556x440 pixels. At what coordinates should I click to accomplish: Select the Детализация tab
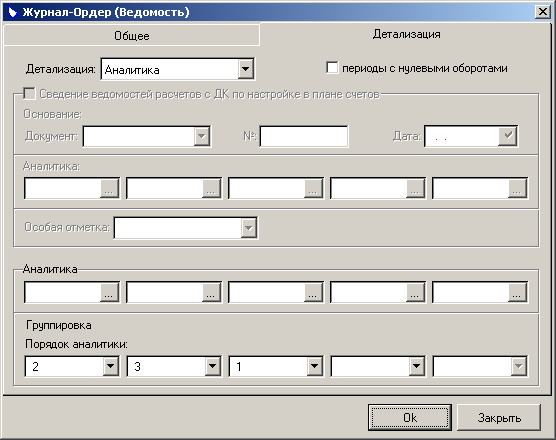(406, 34)
